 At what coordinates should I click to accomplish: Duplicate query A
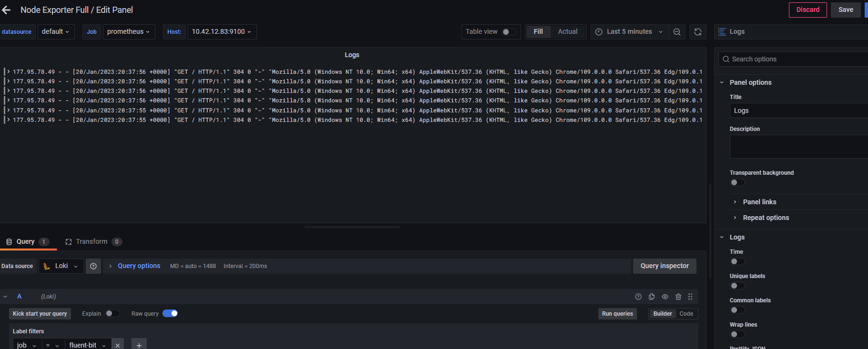coord(652,297)
